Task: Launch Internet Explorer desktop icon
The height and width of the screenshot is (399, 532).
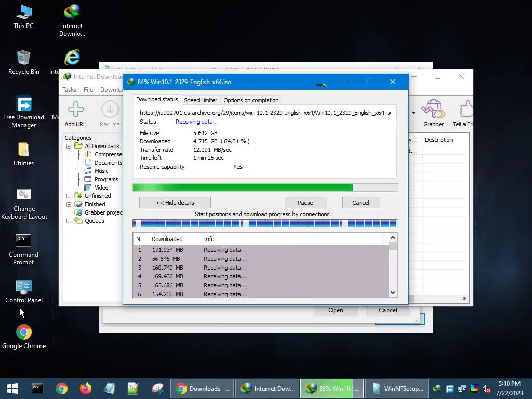Action: pos(72,58)
